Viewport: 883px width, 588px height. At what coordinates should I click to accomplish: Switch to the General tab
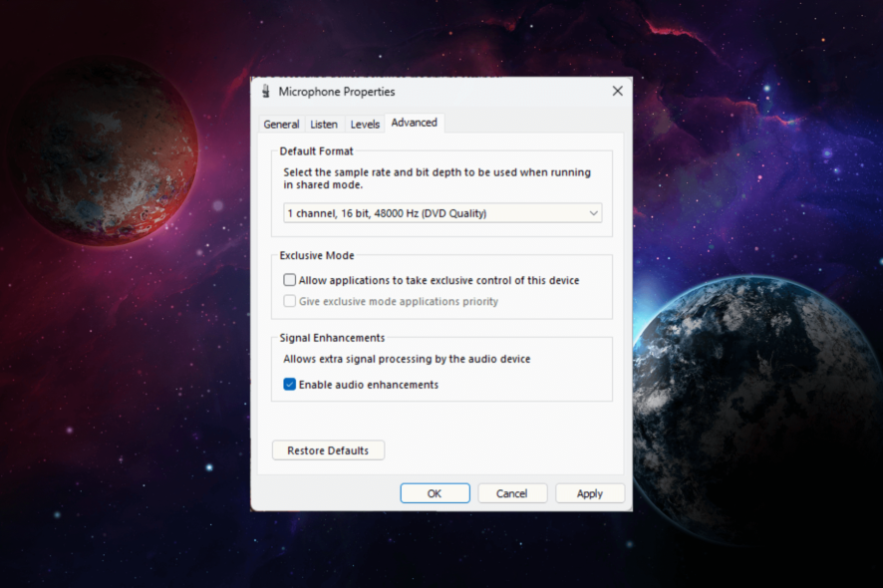point(281,124)
